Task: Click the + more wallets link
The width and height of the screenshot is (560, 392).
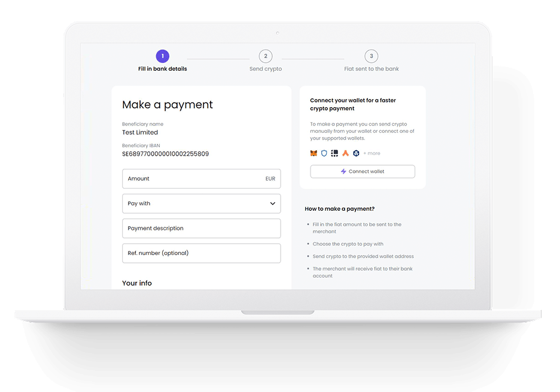Action: 372,153
